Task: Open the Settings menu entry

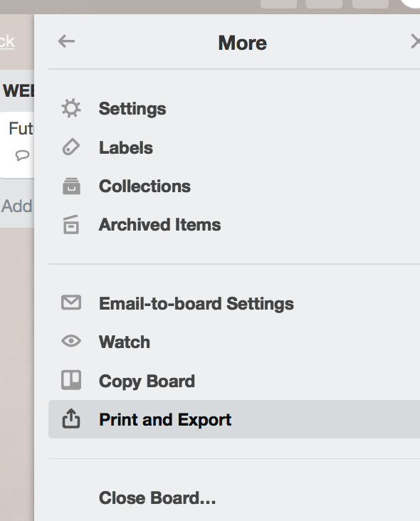Action: (234, 109)
